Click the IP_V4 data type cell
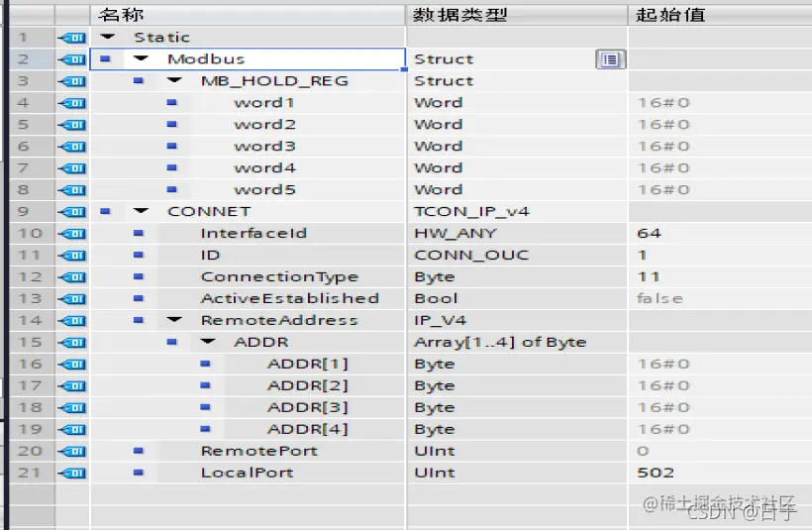The image size is (812, 530). pyautogui.click(x=517, y=321)
